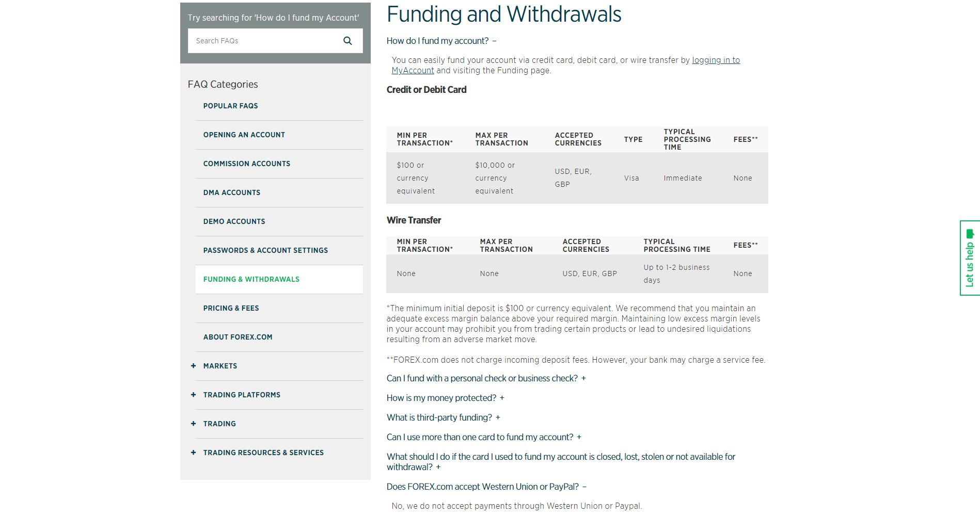Image resolution: width=980 pixels, height=515 pixels.
Task: Collapse the Western Union or PayPal question
Action: tap(486, 487)
